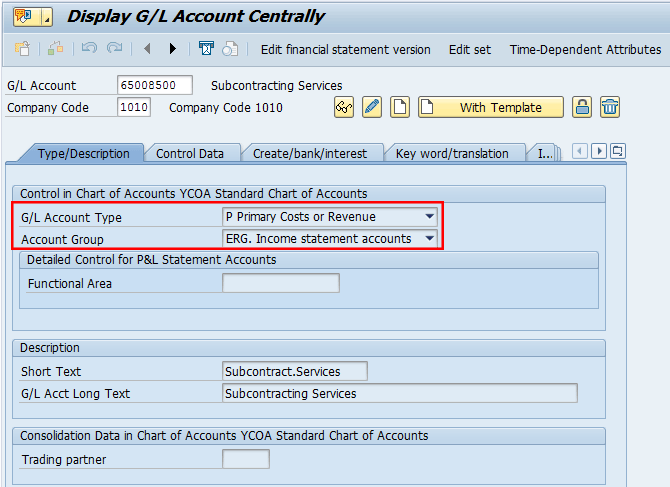
Task: Click the With Template button
Action: tap(490, 108)
